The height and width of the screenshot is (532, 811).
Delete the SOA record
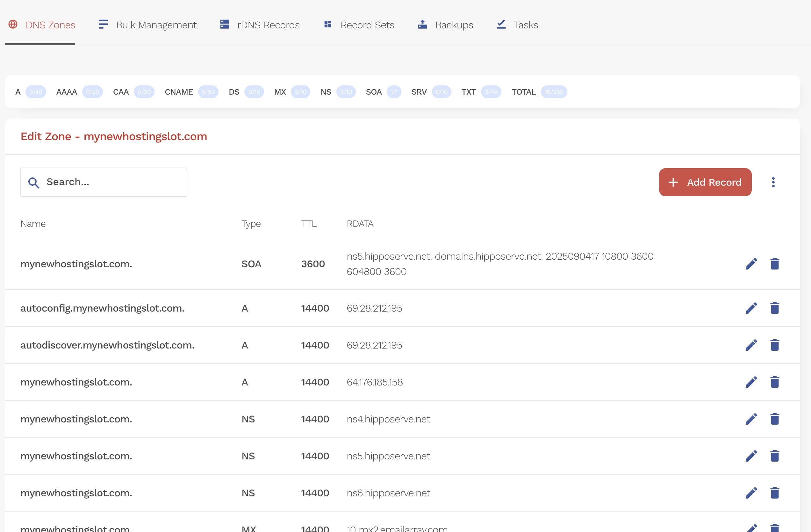(775, 264)
